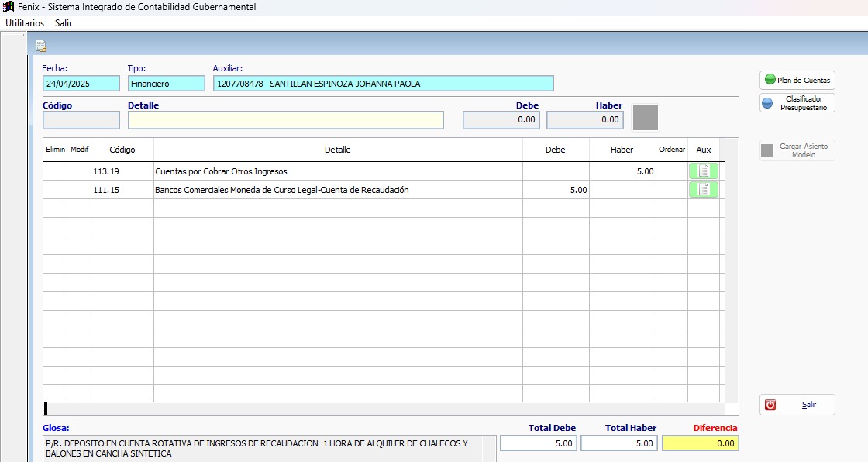
Task: Click the Fecha date field
Action: coord(81,84)
